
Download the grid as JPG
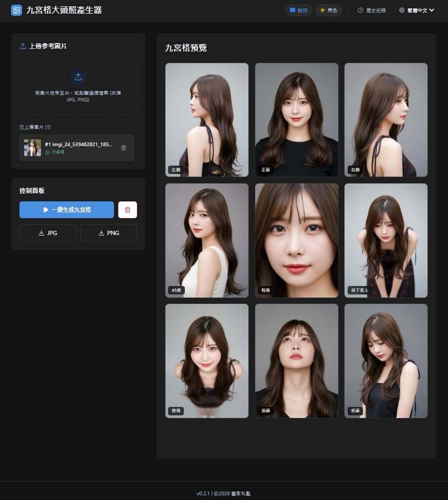48,233
